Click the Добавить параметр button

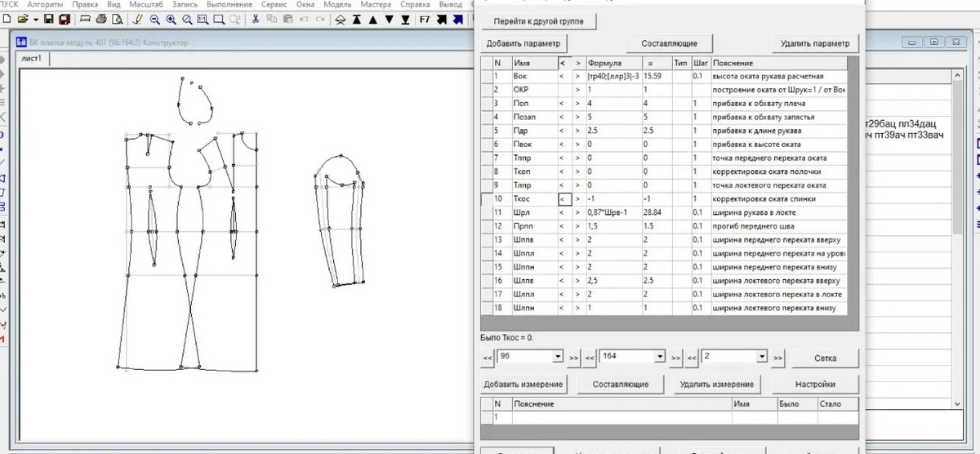[x=523, y=43]
